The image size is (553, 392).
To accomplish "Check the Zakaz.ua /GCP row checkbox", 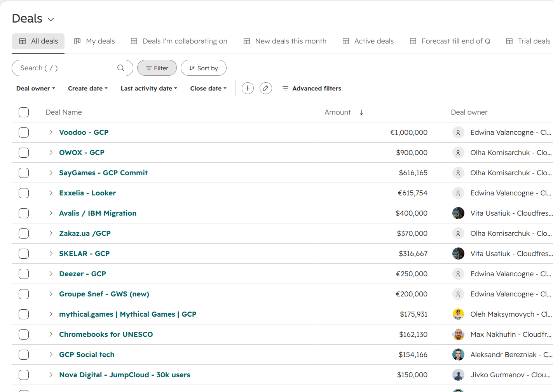I will [x=24, y=233].
